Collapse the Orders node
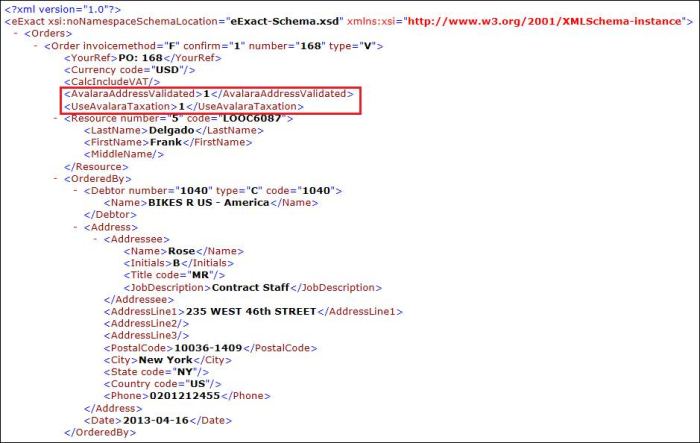This screenshot has width=700, height=443. coord(16,33)
